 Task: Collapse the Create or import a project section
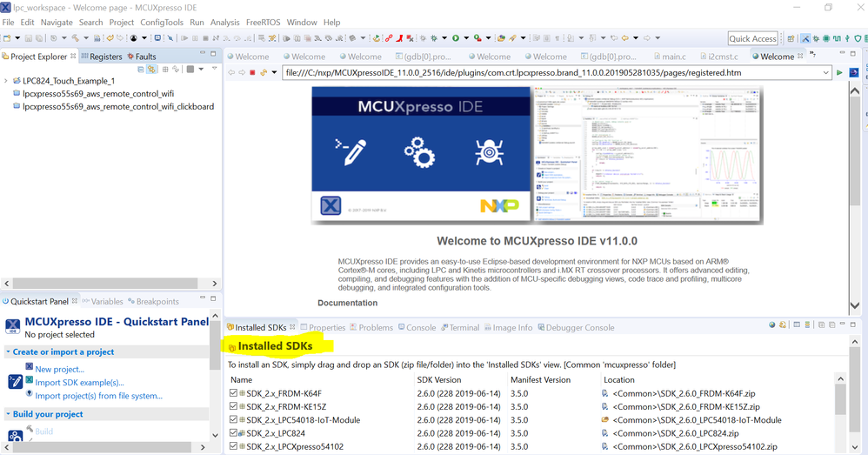[x=9, y=351]
